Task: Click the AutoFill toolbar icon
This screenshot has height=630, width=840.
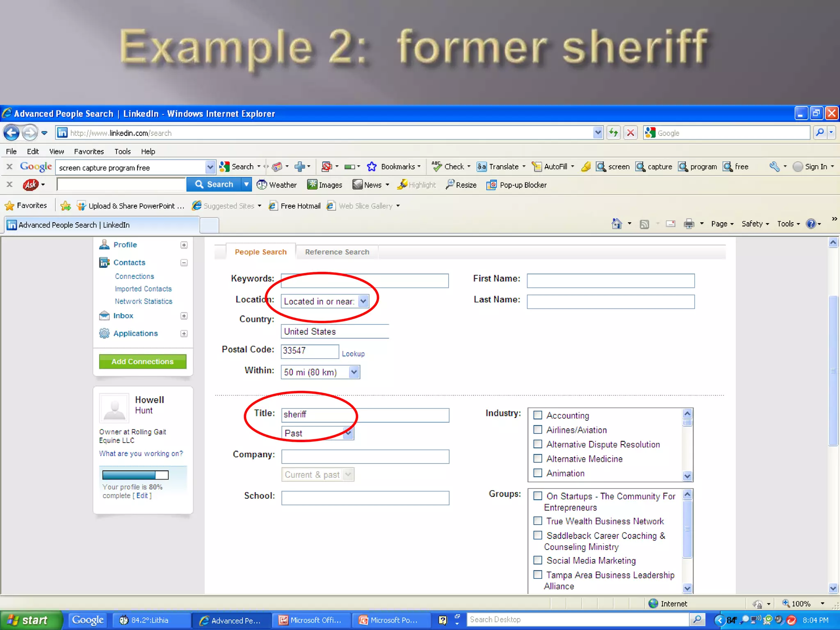Action: [x=536, y=167]
